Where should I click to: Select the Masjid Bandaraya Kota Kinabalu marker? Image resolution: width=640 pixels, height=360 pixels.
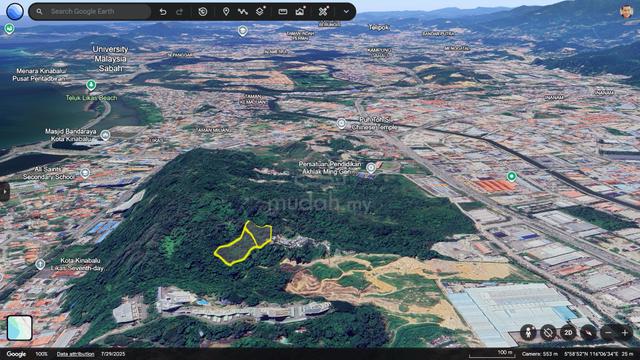105,135
